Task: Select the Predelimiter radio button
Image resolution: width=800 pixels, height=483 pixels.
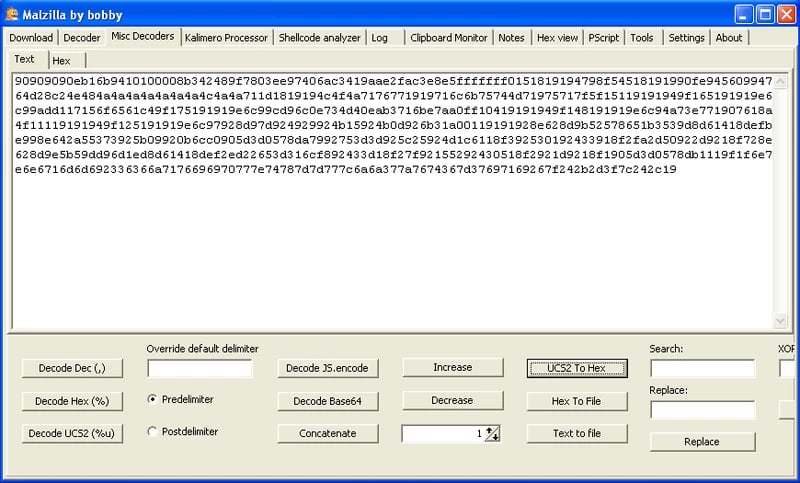Action: click(152, 399)
